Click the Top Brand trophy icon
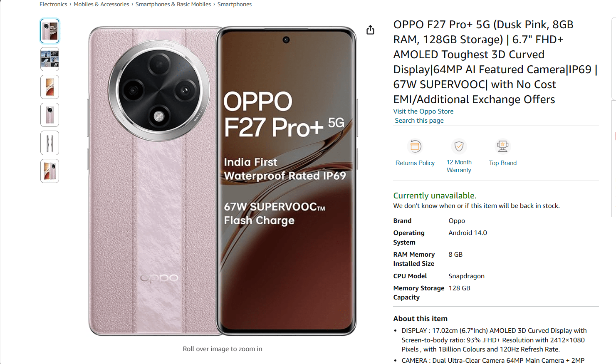The height and width of the screenshot is (364, 616). pyautogui.click(x=502, y=146)
